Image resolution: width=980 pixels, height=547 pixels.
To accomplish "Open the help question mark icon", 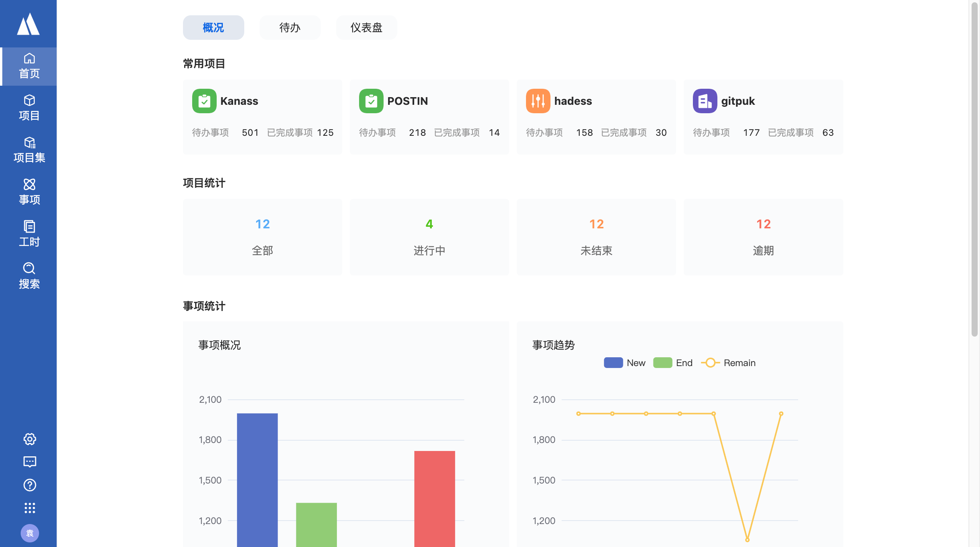I will tap(29, 485).
